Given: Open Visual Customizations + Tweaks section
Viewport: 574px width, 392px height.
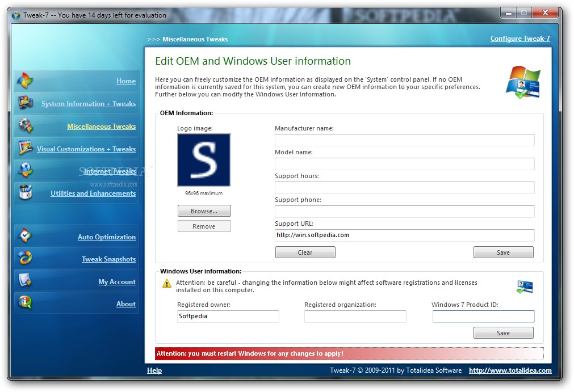Looking at the screenshot, I should coord(86,149).
